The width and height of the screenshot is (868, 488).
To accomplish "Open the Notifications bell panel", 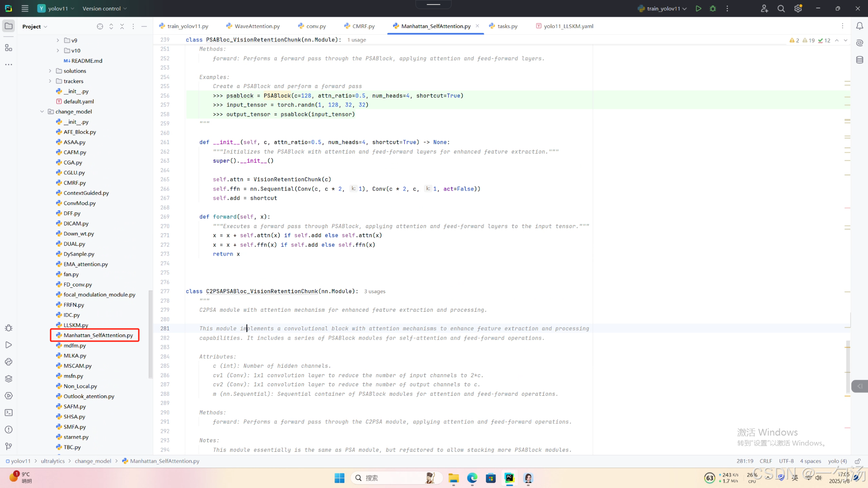I will pyautogui.click(x=859, y=26).
